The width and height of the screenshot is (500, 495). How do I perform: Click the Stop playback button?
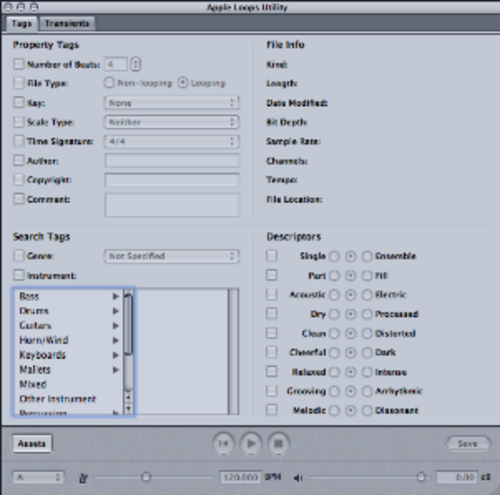coord(278,444)
